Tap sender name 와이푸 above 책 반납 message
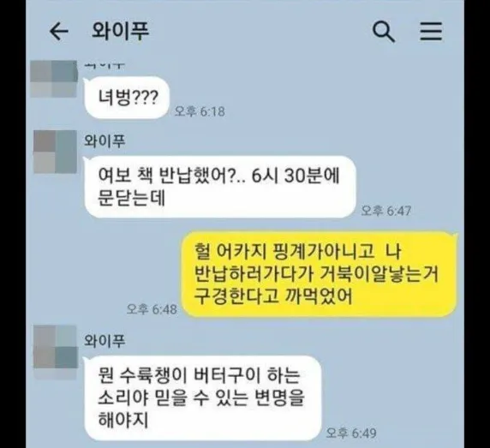The height and width of the screenshot is (448, 490). pyautogui.click(x=105, y=140)
